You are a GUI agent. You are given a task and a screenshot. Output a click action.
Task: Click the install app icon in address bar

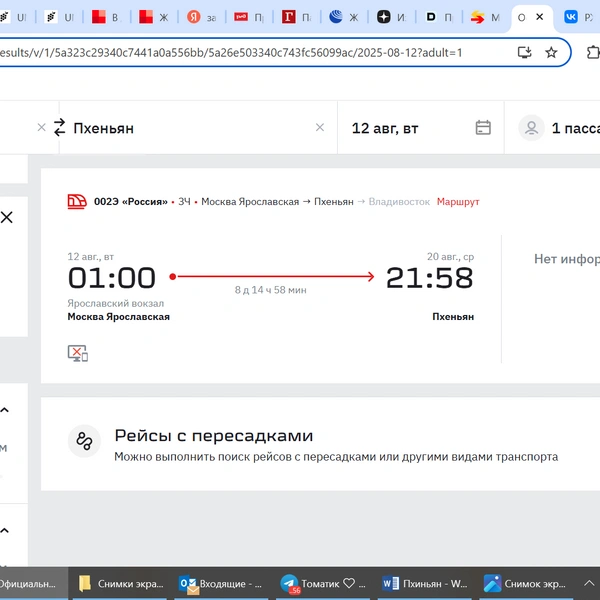(524, 52)
